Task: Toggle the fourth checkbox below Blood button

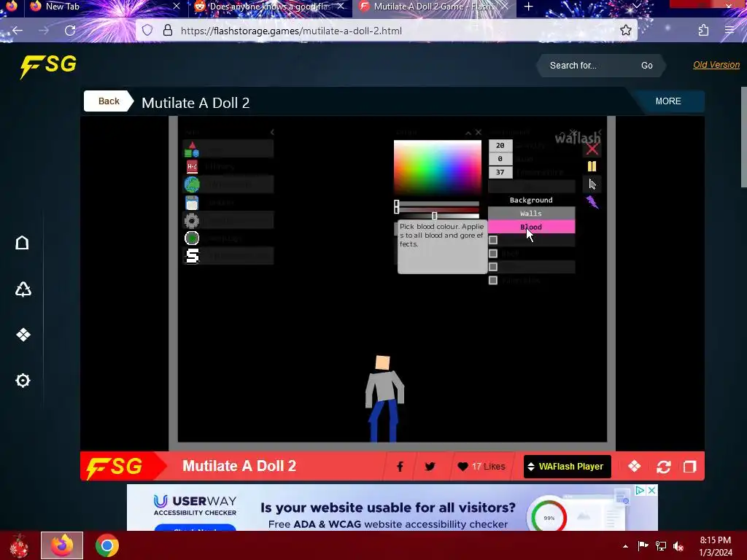Action: coord(493,281)
